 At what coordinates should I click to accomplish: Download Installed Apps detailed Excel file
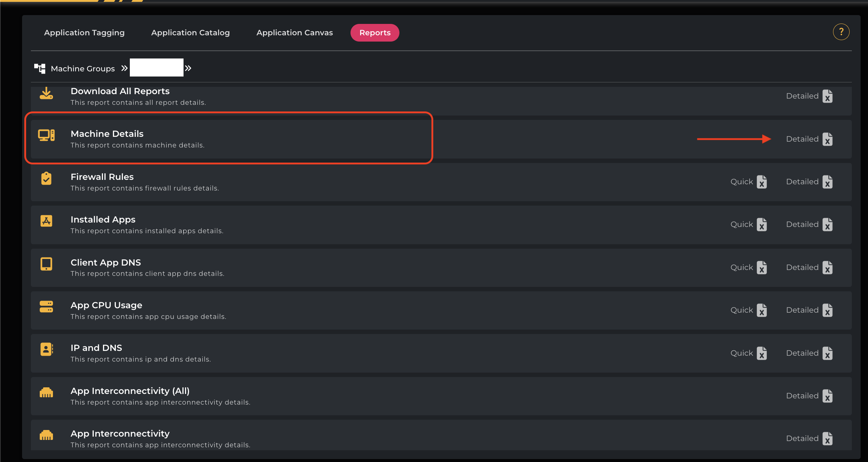[x=827, y=224]
